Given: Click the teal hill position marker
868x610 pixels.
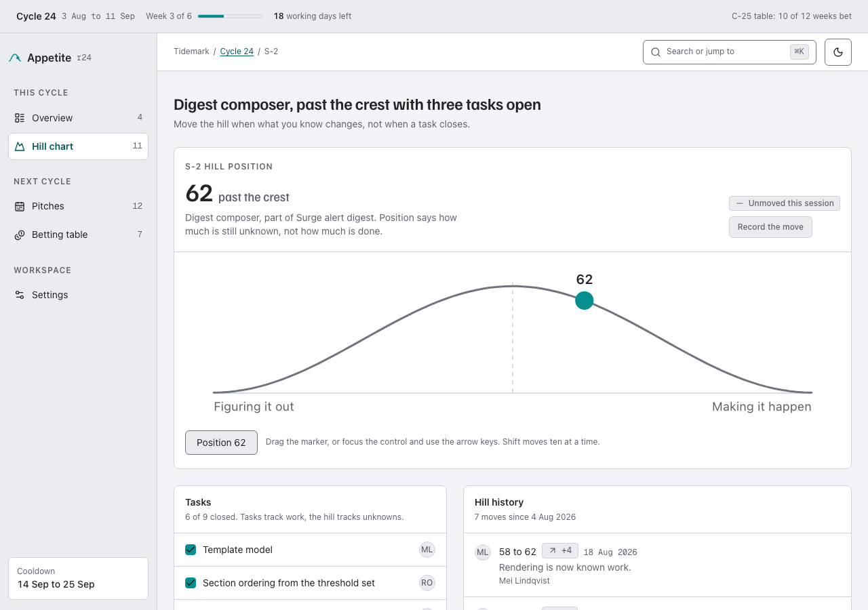Looking at the screenshot, I should [x=585, y=300].
